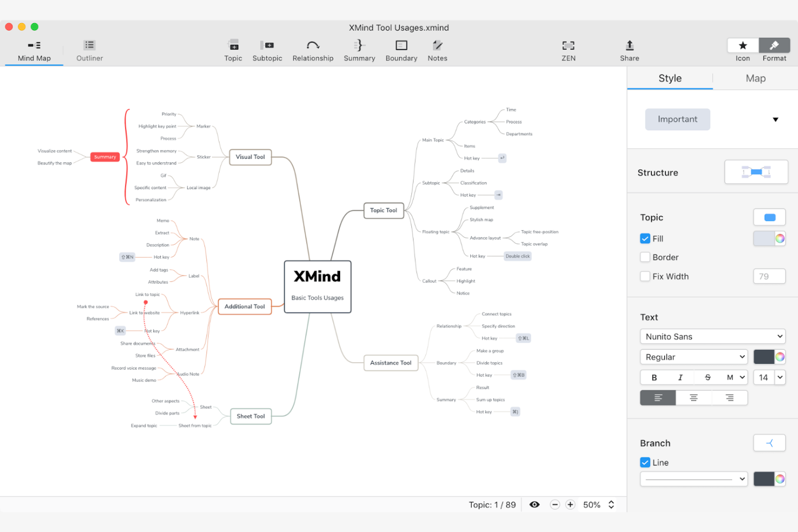Open the Nunito Sans font dropdown
The image size is (798, 532).
pos(712,336)
